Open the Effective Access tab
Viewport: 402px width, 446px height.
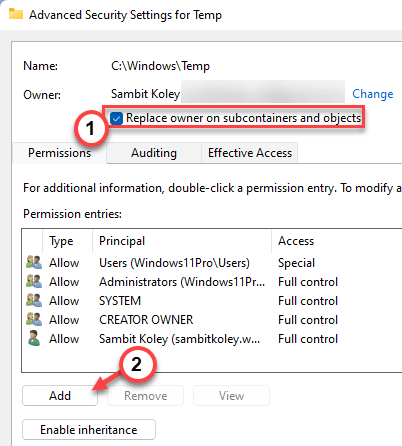(250, 153)
